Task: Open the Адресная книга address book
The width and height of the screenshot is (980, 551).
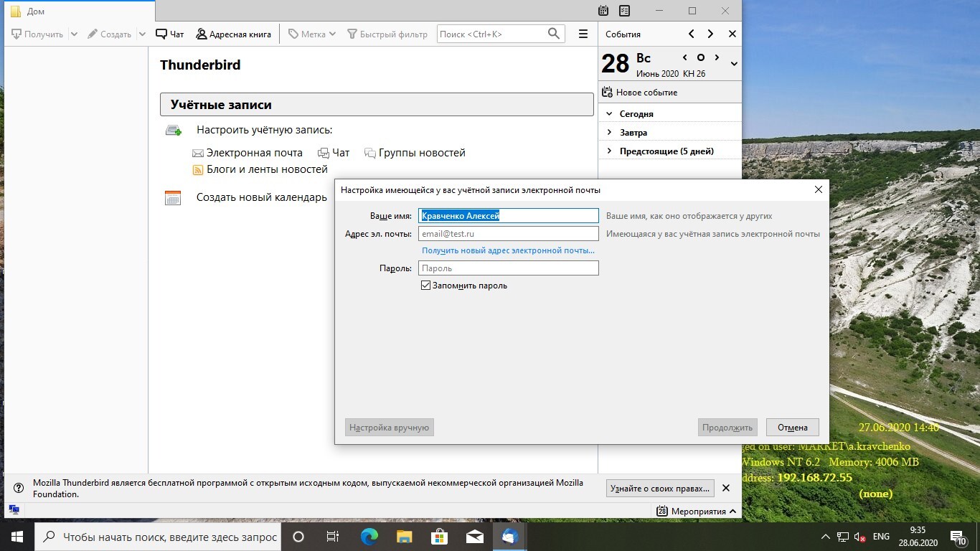Action: tap(233, 34)
